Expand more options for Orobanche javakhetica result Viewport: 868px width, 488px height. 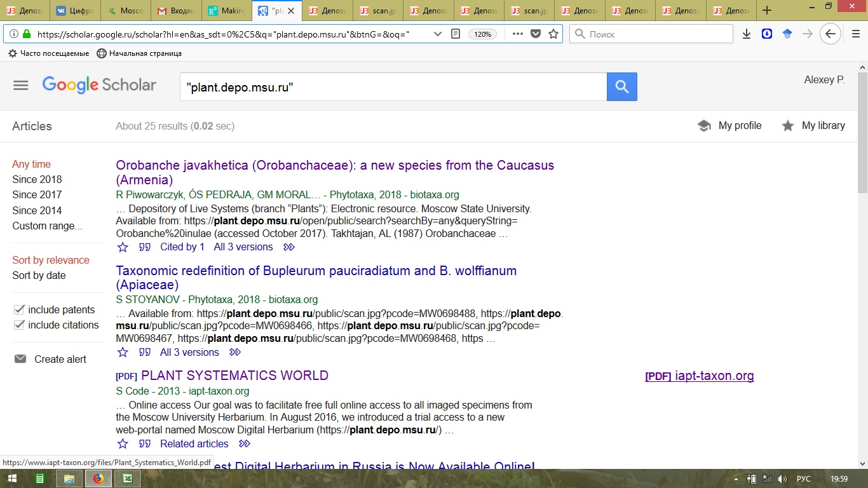289,247
